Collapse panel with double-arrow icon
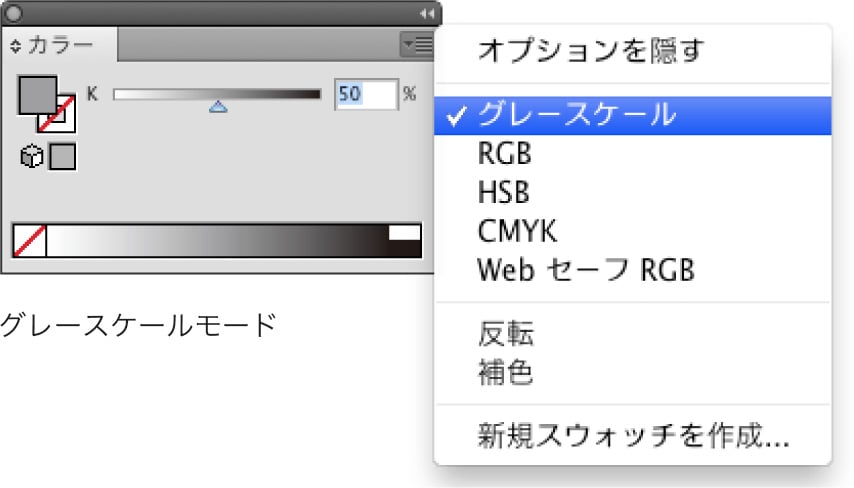 click(x=427, y=14)
